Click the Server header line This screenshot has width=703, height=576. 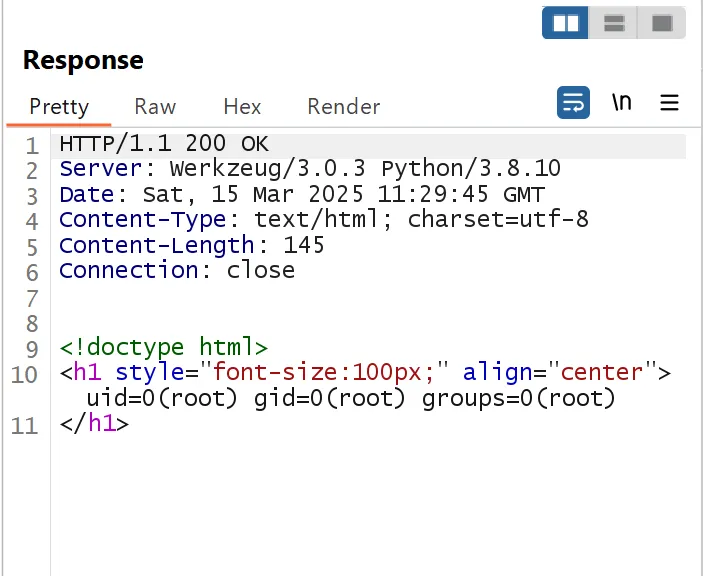click(310, 169)
